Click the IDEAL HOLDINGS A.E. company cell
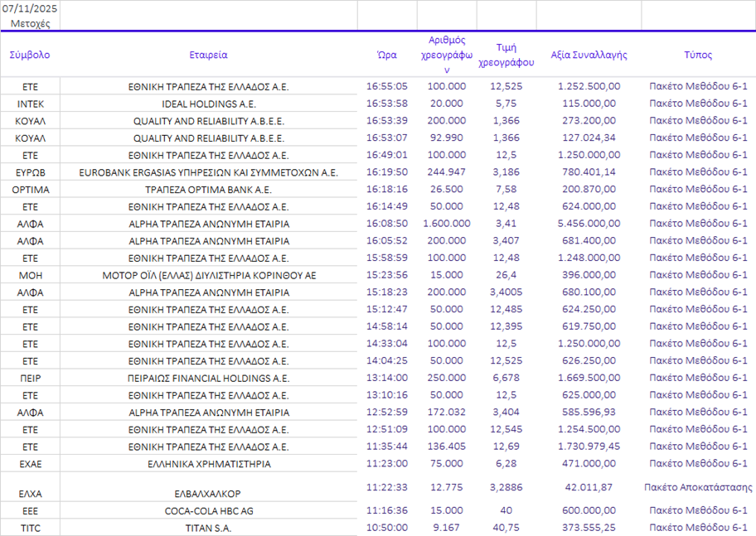756x536 pixels. pyautogui.click(x=208, y=104)
